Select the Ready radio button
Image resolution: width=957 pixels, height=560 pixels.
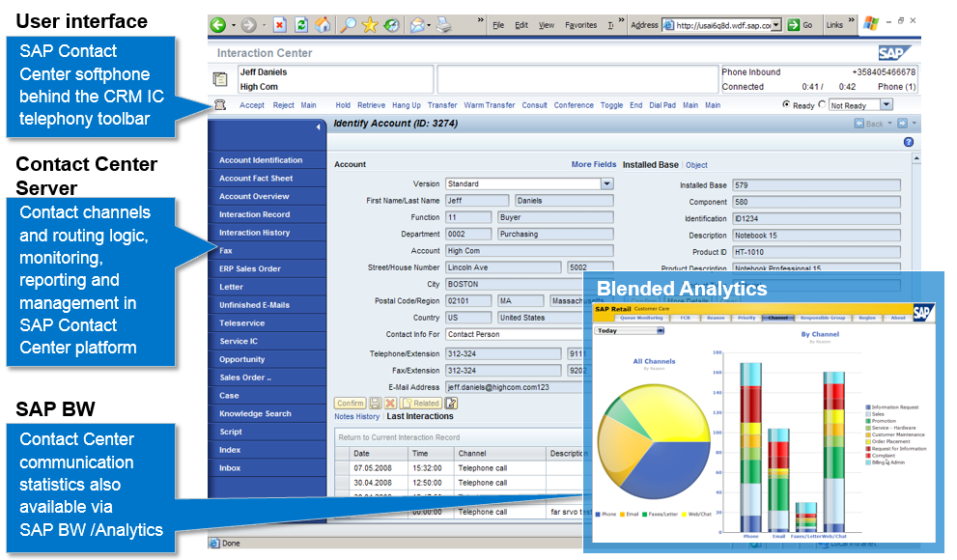point(786,104)
